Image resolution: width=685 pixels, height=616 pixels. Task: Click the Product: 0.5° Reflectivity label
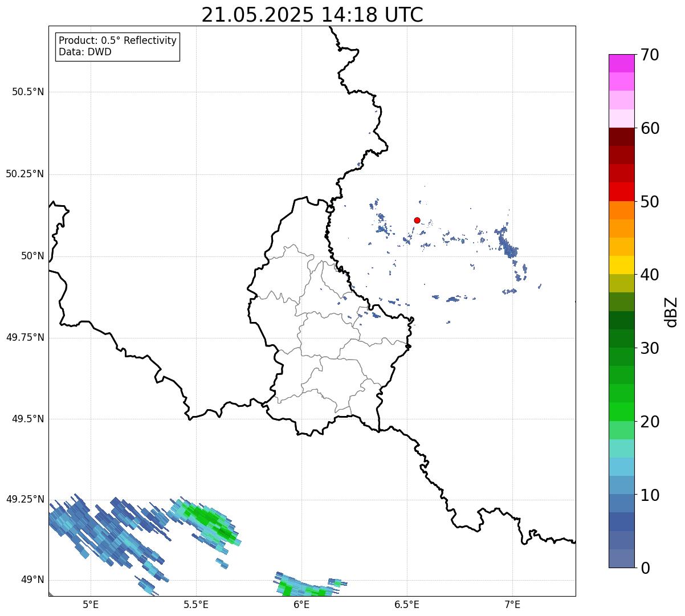point(117,41)
